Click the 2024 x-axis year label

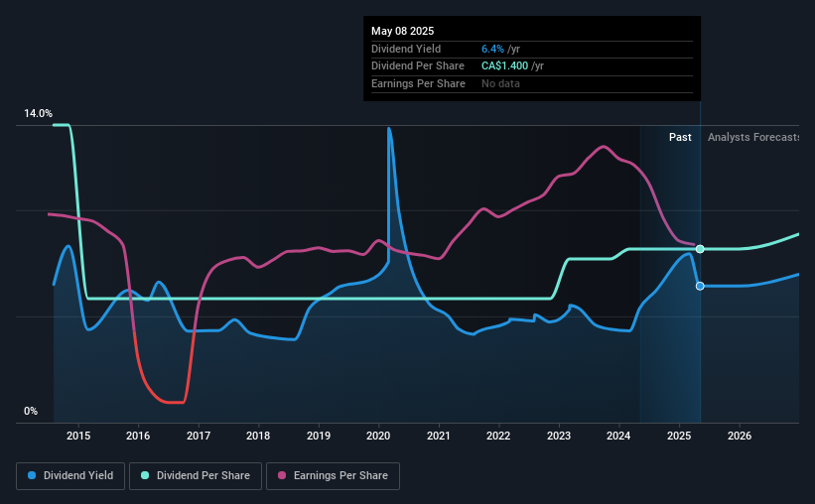618,436
